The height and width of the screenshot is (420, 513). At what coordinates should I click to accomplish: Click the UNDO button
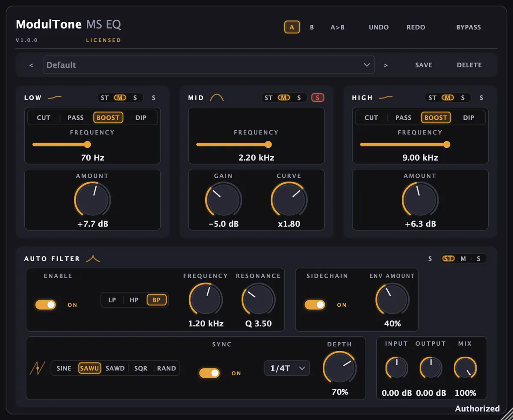point(379,27)
